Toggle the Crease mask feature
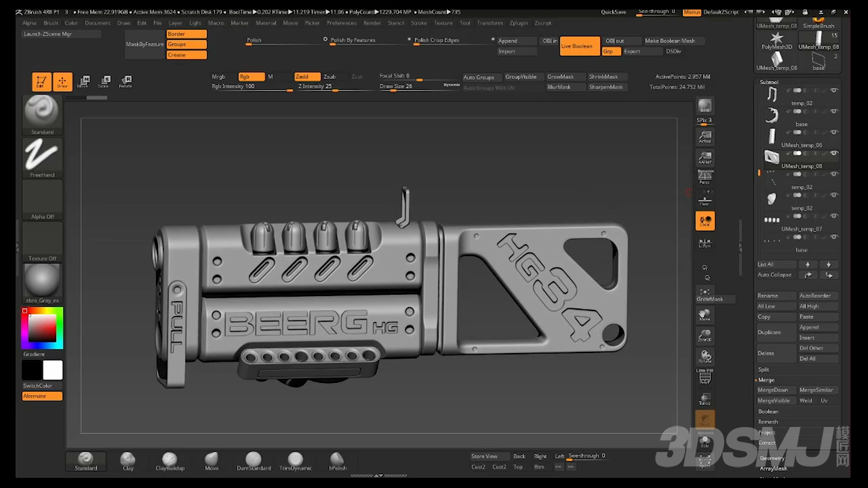This screenshot has height=488, width=868. click(x=186, y=55)
